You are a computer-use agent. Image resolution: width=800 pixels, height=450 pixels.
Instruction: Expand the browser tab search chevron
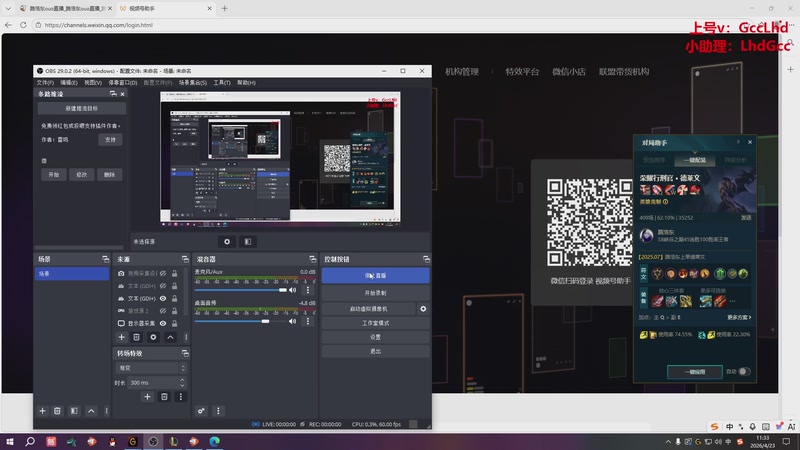point(8,9)
